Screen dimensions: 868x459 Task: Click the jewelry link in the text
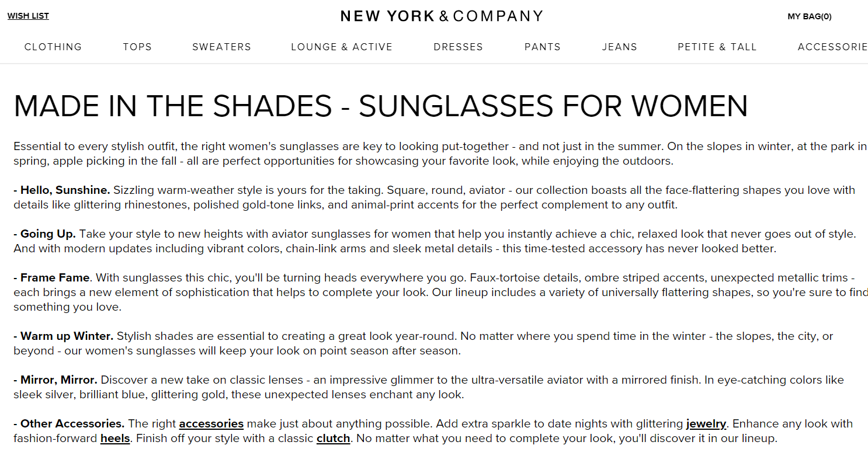[706, 424]
